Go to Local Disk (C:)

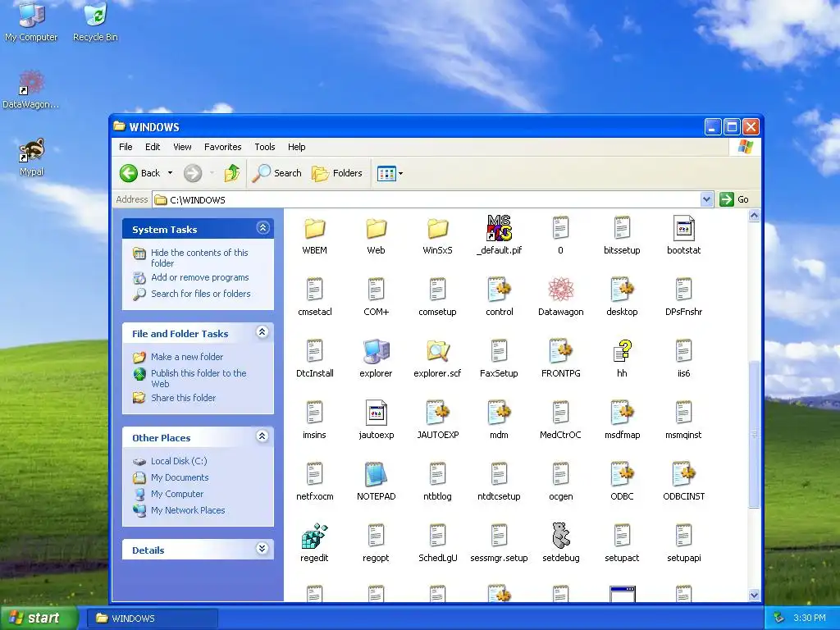click(179, 461)
